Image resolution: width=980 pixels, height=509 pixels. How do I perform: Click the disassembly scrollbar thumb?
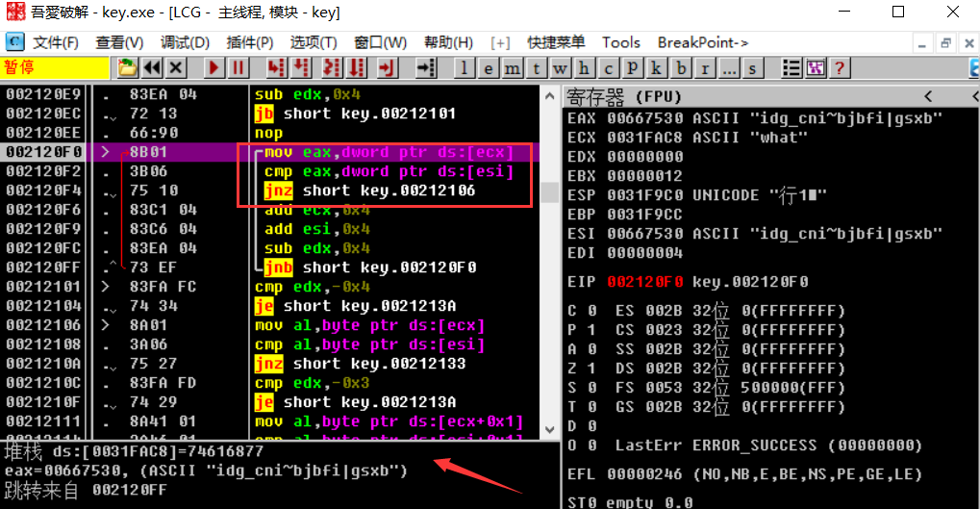pos(549,192)
